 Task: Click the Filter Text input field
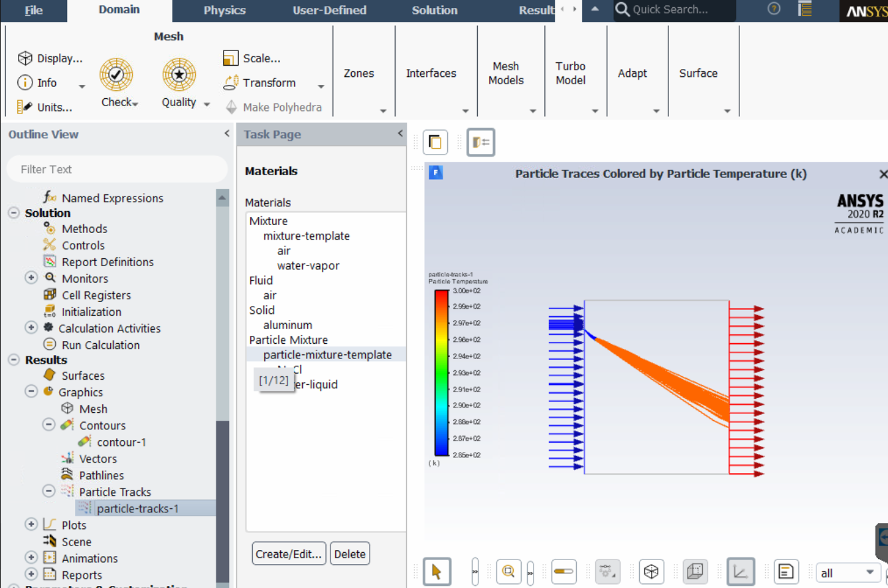116,169
